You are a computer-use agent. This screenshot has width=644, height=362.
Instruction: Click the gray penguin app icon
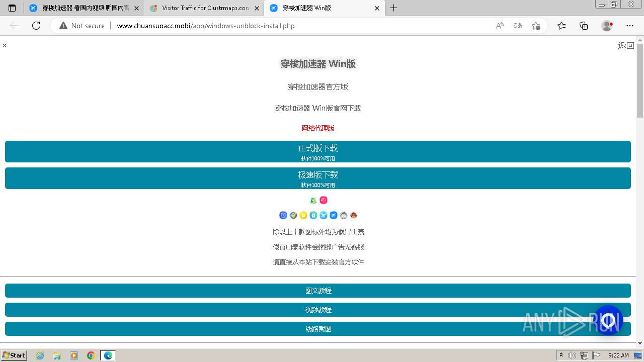344,215
